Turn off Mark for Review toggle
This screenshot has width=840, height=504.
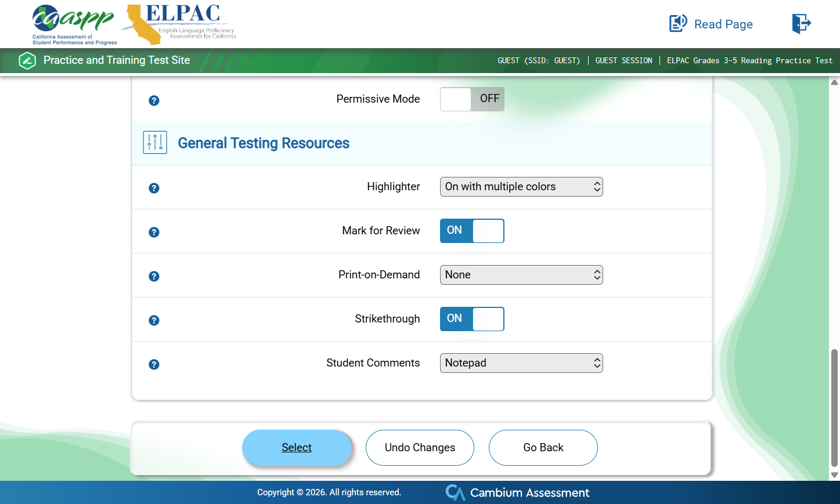[x=472, y=231]
